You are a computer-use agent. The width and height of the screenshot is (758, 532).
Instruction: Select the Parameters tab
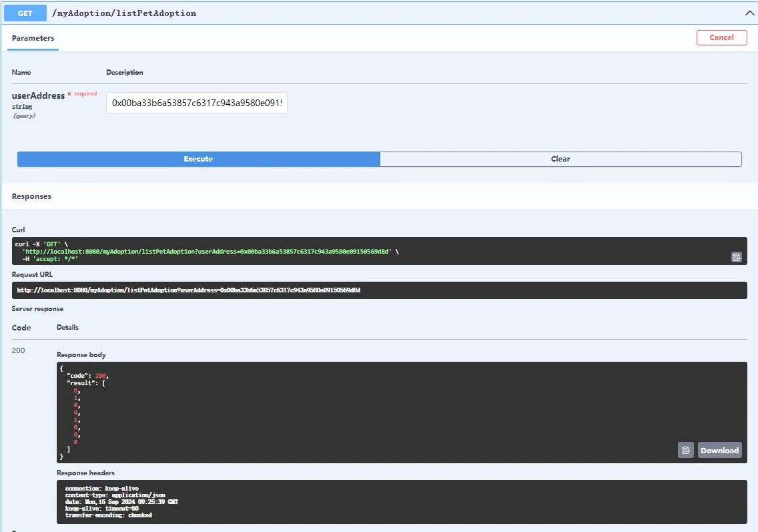click(33, 38)
